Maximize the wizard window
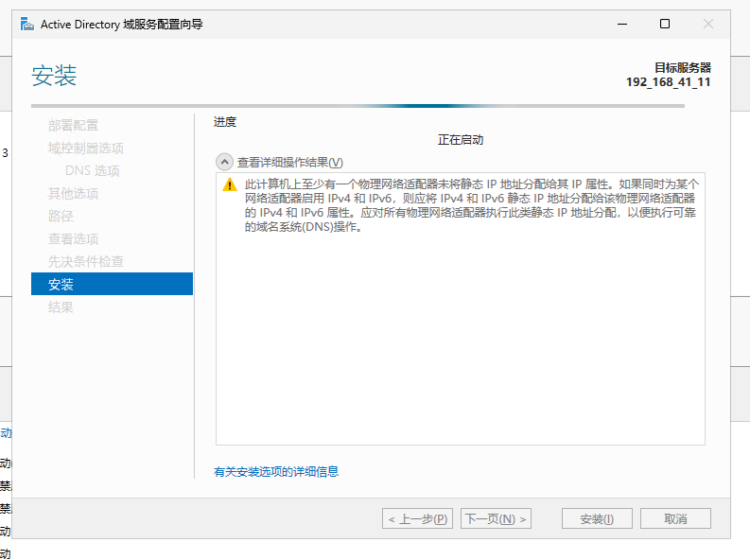Image resolution: width=750 pixels, height=560 pixels. [x=665, y=24]
